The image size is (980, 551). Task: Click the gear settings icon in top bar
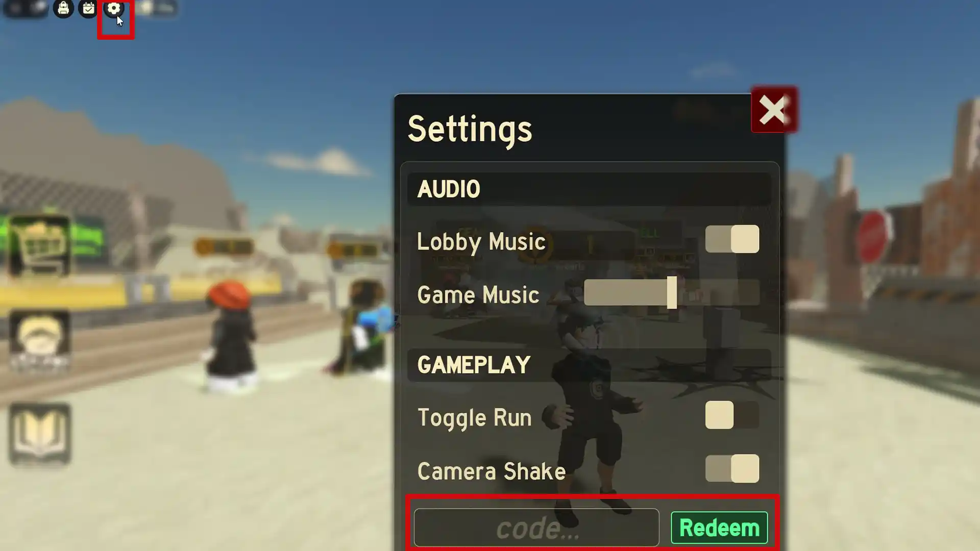point(113,8)
